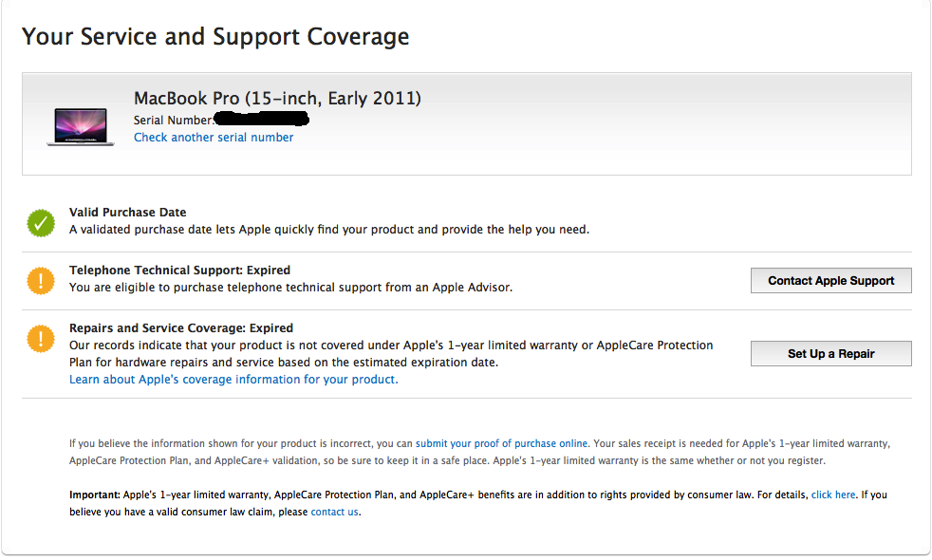This screenshot has width=932, height=560.
Task: Click the green checkmark Valid Purchase Date icon
Action: point(41,223)
